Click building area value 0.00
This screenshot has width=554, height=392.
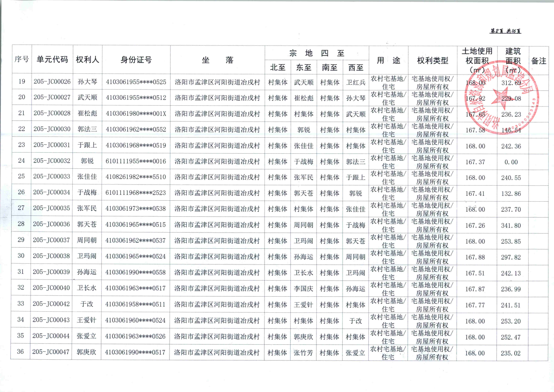point(511,162)
